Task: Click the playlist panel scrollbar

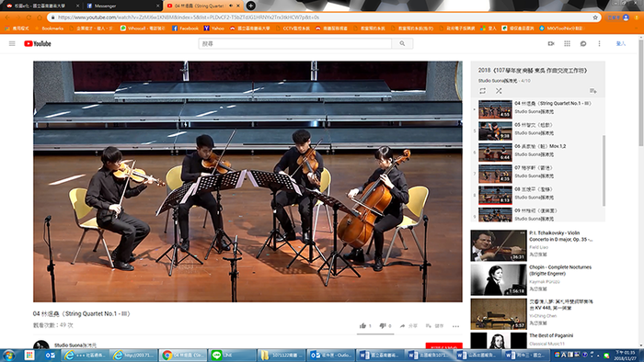Action: (604, 170)
